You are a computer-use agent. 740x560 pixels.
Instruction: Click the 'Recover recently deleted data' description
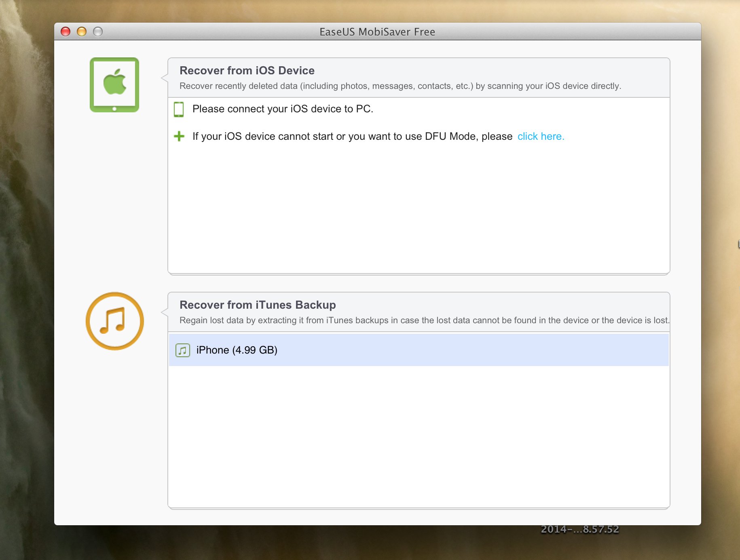pyautogui.click(x=400, y=86)
